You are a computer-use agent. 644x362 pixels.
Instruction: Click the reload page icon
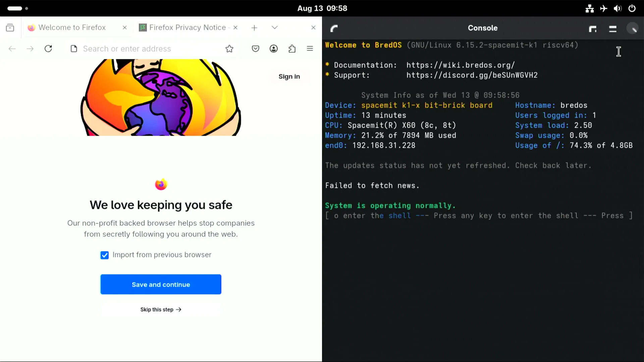tap(48, 49)
